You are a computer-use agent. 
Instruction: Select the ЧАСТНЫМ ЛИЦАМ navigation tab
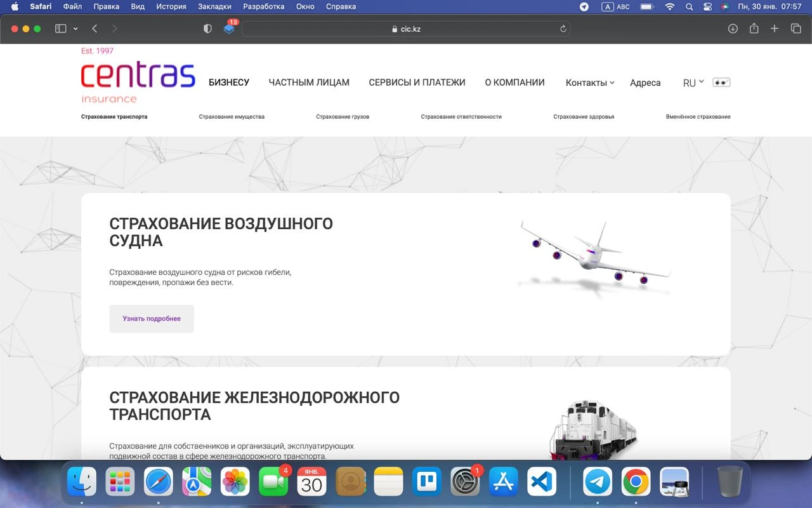309,83
